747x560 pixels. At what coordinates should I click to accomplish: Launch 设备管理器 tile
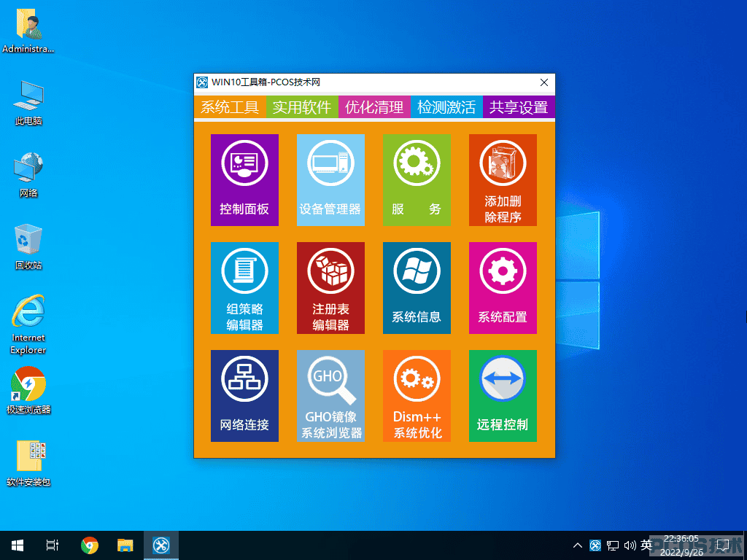pyautogui.click(x=330, y=180)
